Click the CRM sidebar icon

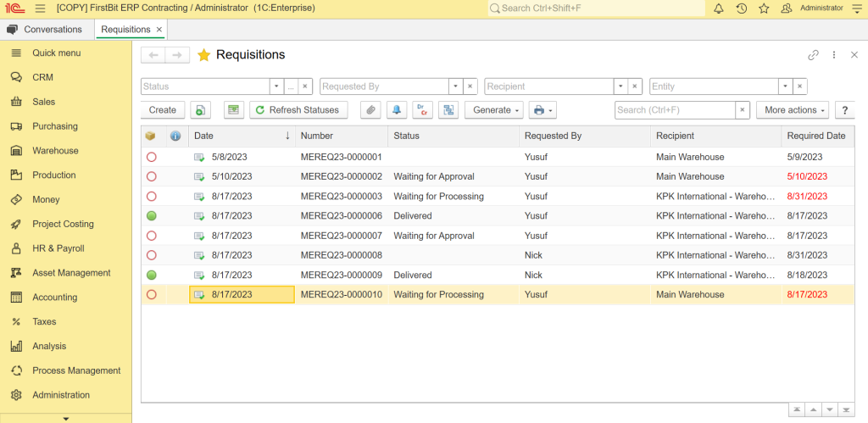[16, 77]
